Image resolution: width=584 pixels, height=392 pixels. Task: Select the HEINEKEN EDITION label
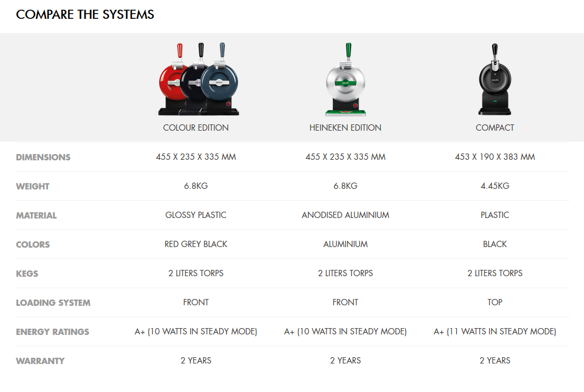pyautogui.click(x=345, y=128)
